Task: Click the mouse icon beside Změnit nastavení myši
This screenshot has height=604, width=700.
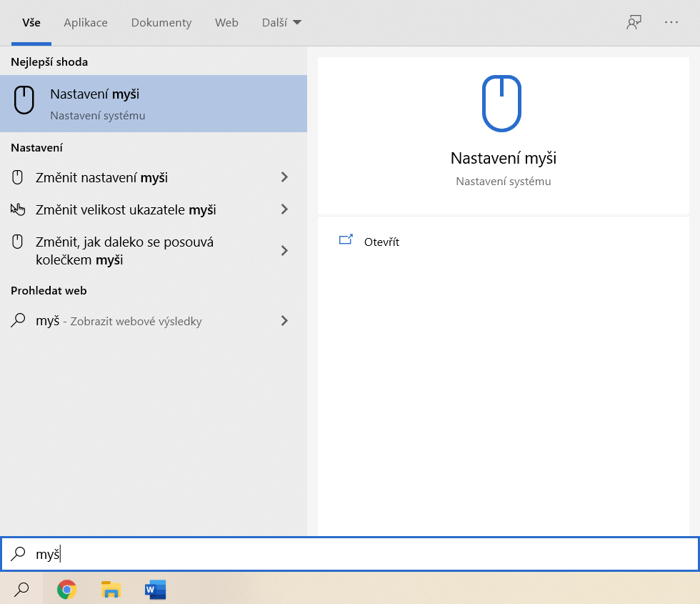Action: pos(17,177)
